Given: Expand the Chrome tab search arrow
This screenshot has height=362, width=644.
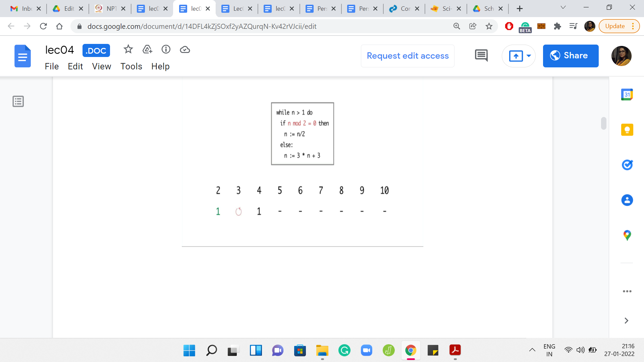Looking at the screenshot, I should [563, 8].
